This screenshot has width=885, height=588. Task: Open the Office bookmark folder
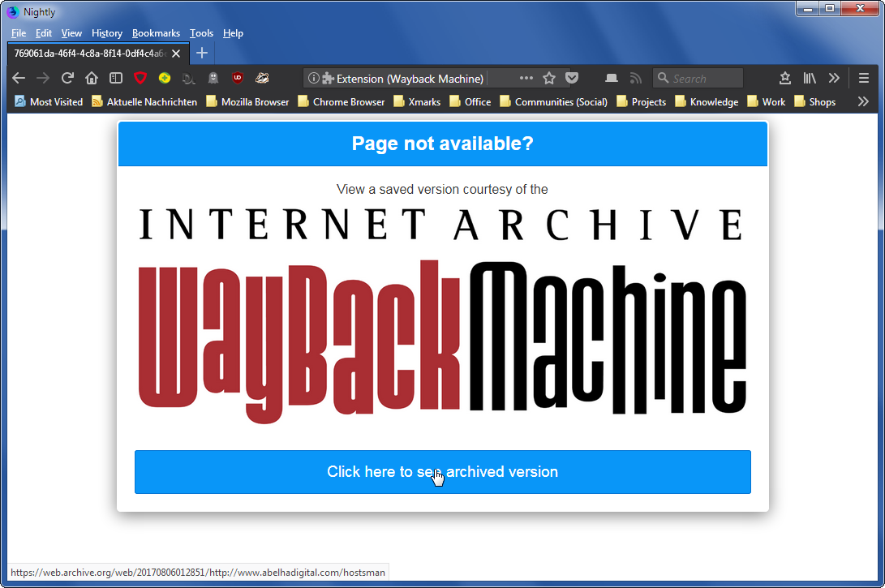[470, 101]
